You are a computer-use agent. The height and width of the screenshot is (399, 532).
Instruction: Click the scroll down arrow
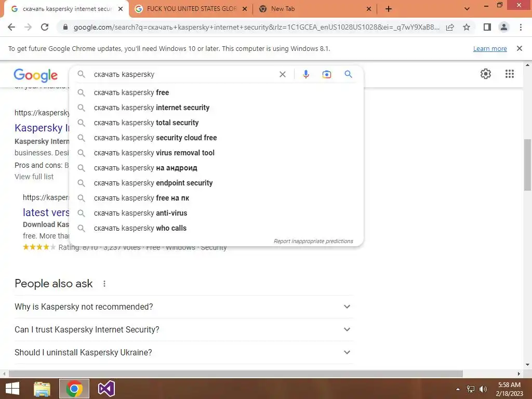pos(527,365)
